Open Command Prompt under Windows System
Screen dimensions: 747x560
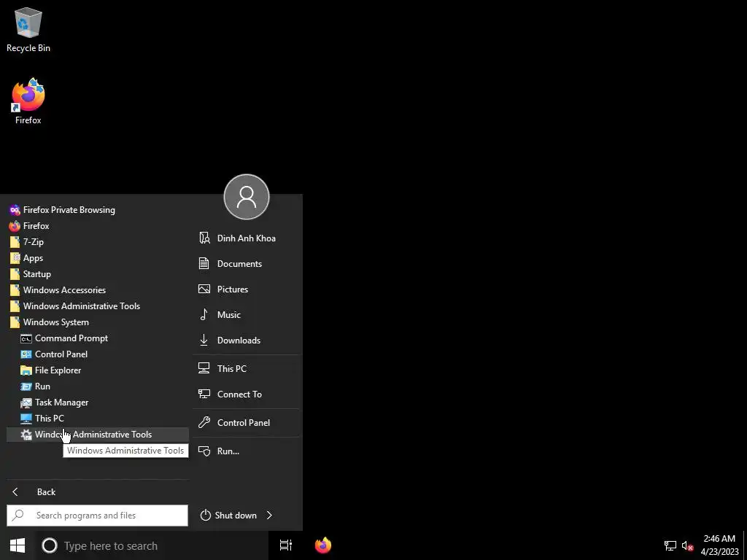click(98, 338)
